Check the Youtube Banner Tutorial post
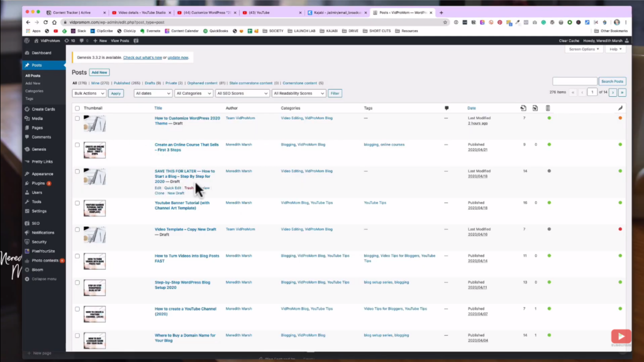Image resolution: width=644 pixels, height=362 pixels. coord(77,203)
